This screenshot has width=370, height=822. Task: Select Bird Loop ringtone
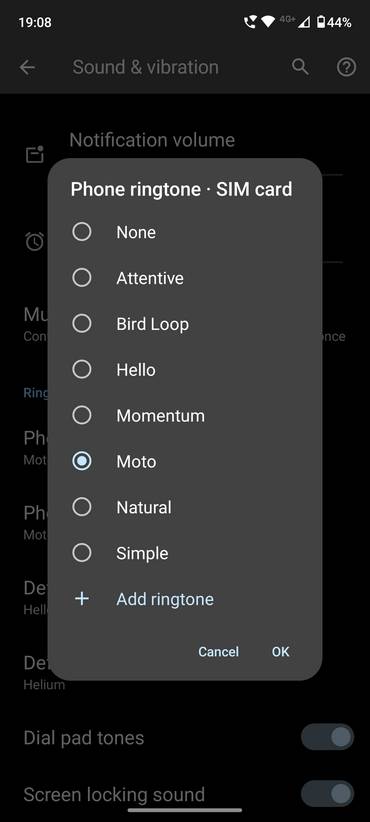[x=184, y=323]
